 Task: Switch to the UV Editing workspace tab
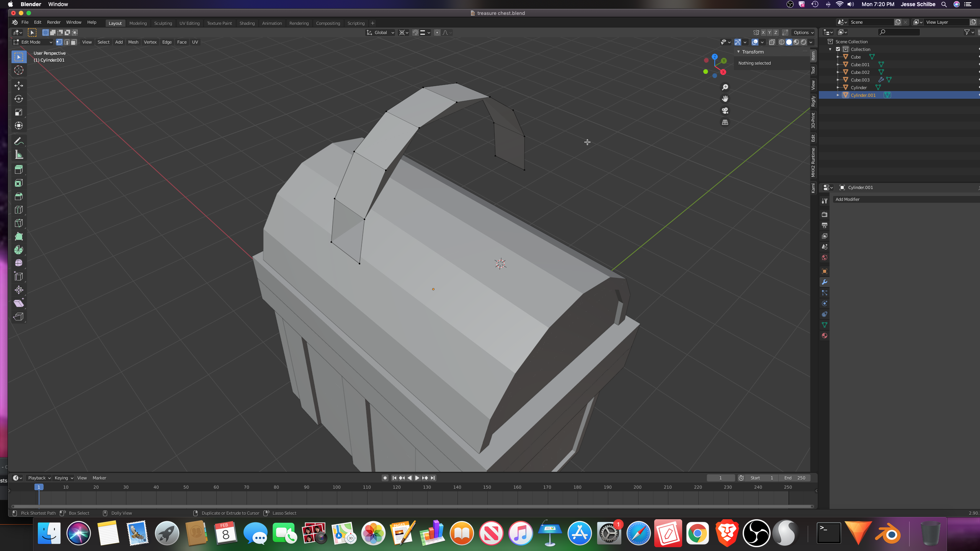click(189, 23)
